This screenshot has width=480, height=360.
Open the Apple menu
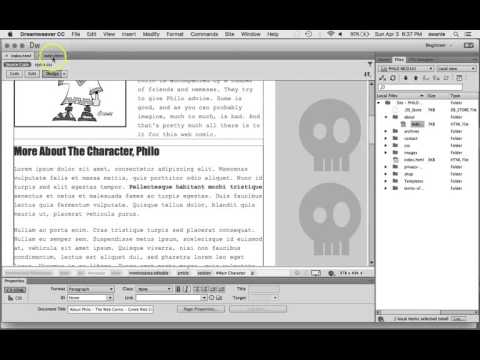click(10, 34)
